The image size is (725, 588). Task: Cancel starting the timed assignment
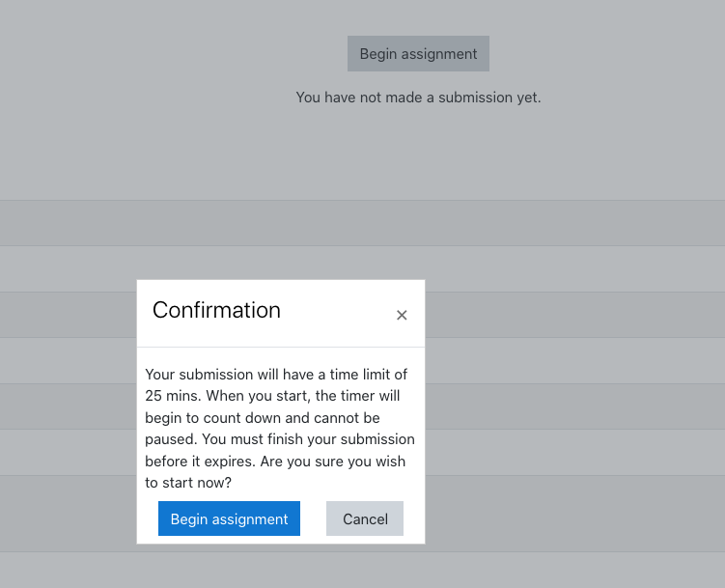pos(365,518)
